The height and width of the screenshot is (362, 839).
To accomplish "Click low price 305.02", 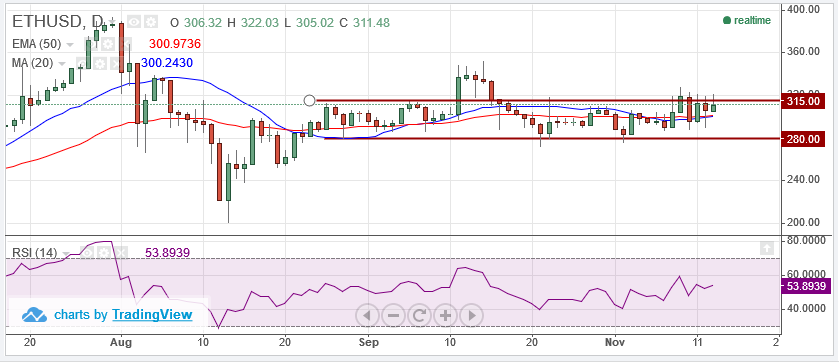I will [315, 22].
